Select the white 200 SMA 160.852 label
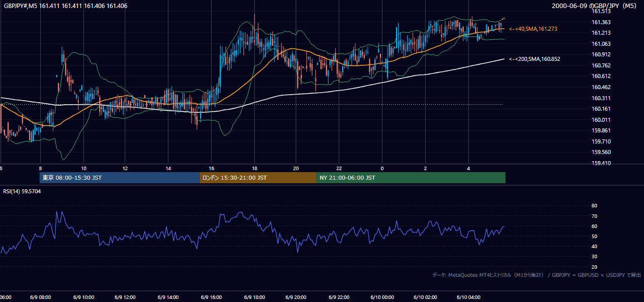 coord(534,59)
